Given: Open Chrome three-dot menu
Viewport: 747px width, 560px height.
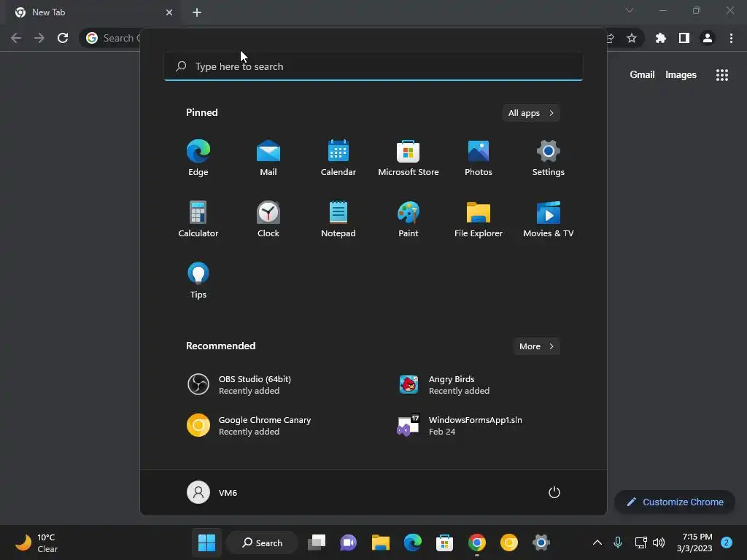Looking at the screenshot, I should (x=731, y=38).
